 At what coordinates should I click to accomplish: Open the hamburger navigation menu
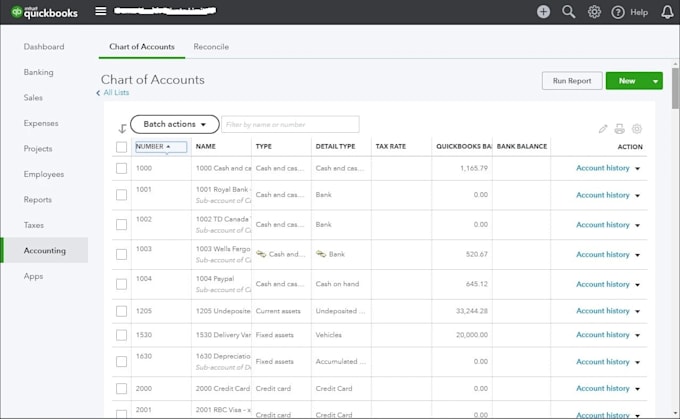(101, 11)
